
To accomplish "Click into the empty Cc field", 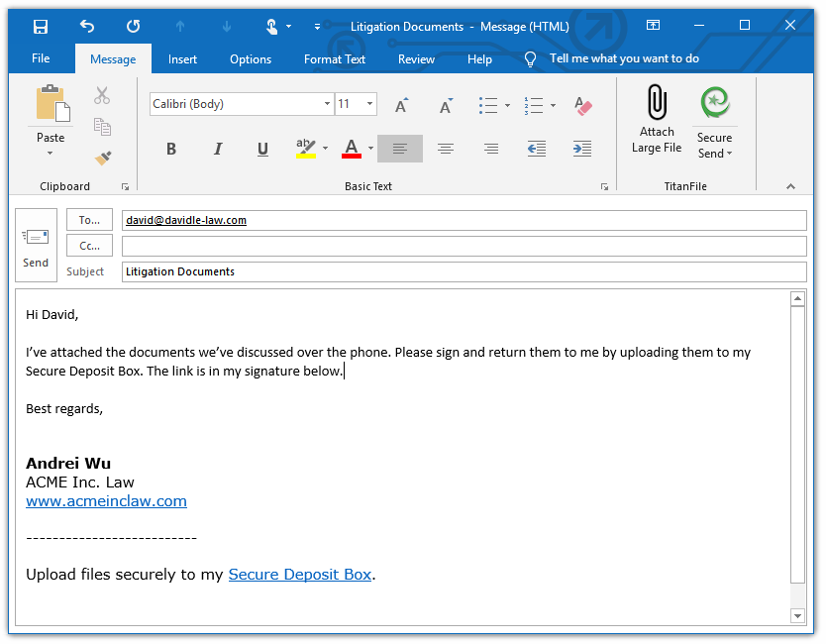I will [465, 246].
